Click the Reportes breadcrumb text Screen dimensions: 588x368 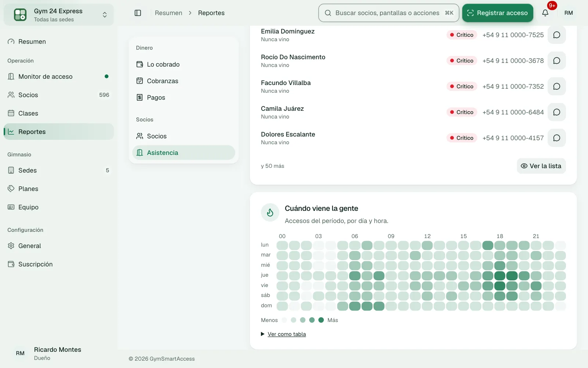211,13
